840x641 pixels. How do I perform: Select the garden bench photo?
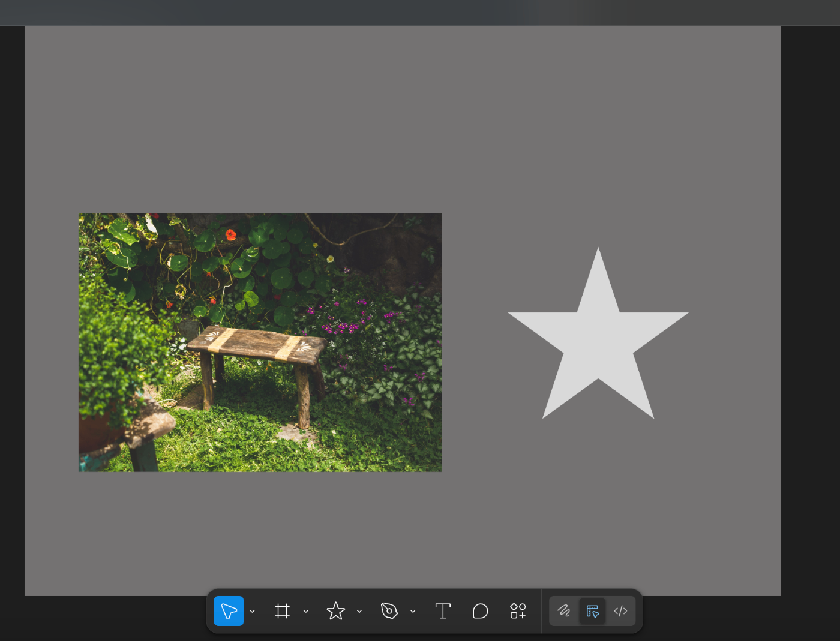[x=260, y=342]
